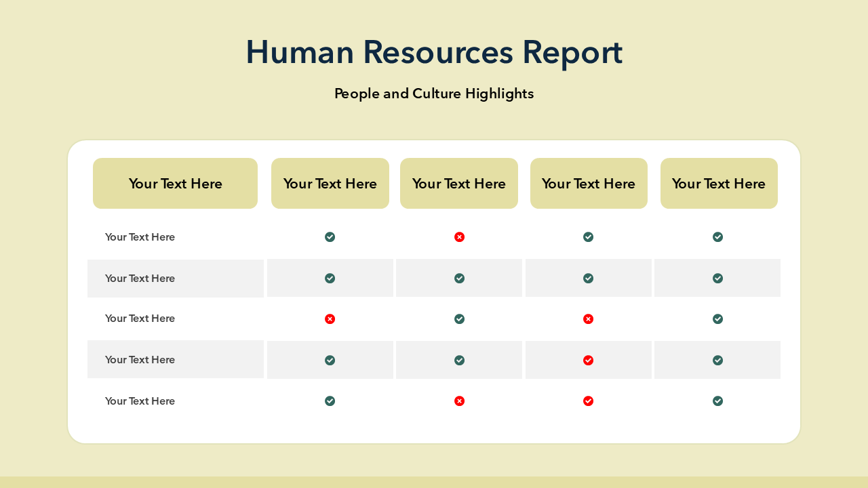Screen dimensions: 868x488
Task: Select the first green checkmark in the second row
Action: [330, 279]
